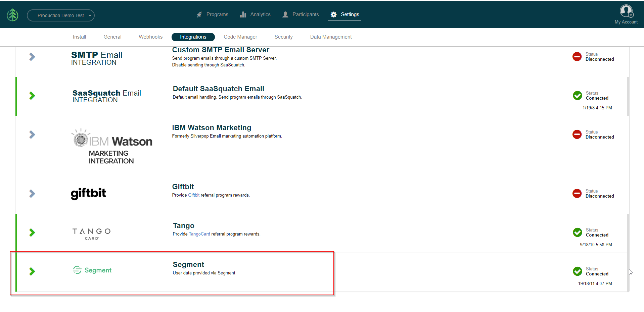Click the Giftbit heading
644x312 pixels.
[183, 187]
